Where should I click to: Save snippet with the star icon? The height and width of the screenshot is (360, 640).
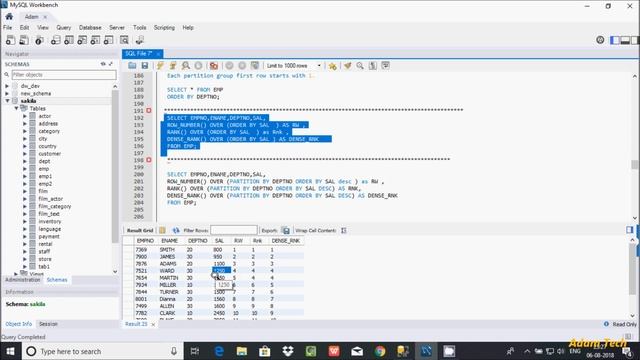click(x=333, y=66)
